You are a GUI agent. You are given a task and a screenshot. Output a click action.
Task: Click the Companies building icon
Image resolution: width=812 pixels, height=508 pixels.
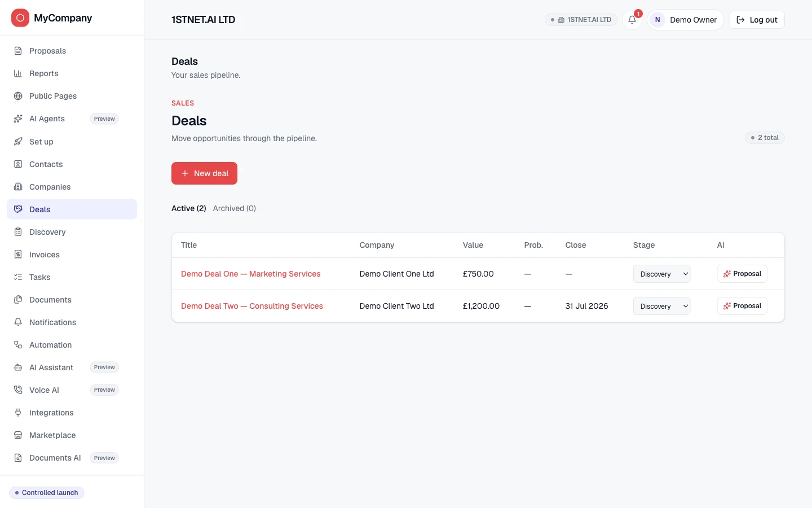(x=18, y=187)
